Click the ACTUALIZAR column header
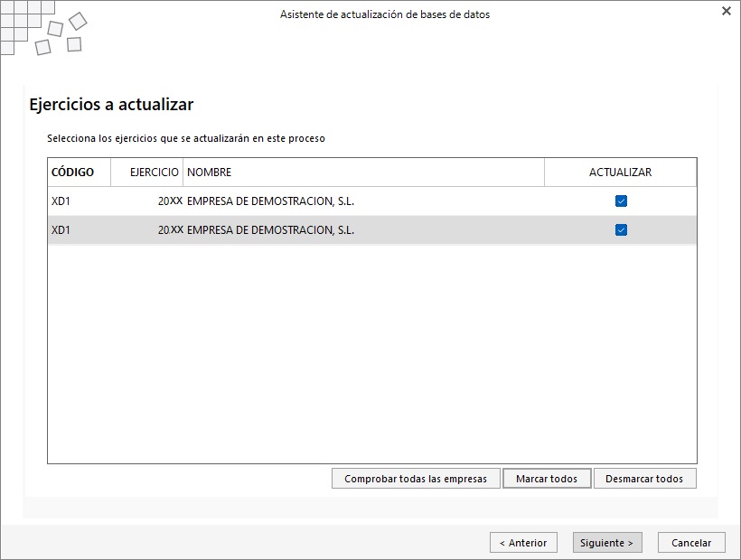The width and height of the screenshot is (741, 560). click(x=621, y=173)
